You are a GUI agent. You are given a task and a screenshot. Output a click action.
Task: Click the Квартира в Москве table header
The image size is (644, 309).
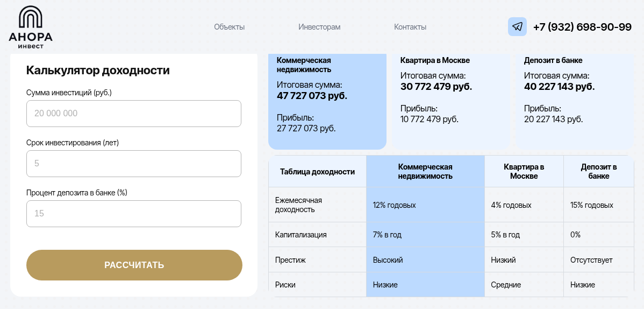[524, 172]
